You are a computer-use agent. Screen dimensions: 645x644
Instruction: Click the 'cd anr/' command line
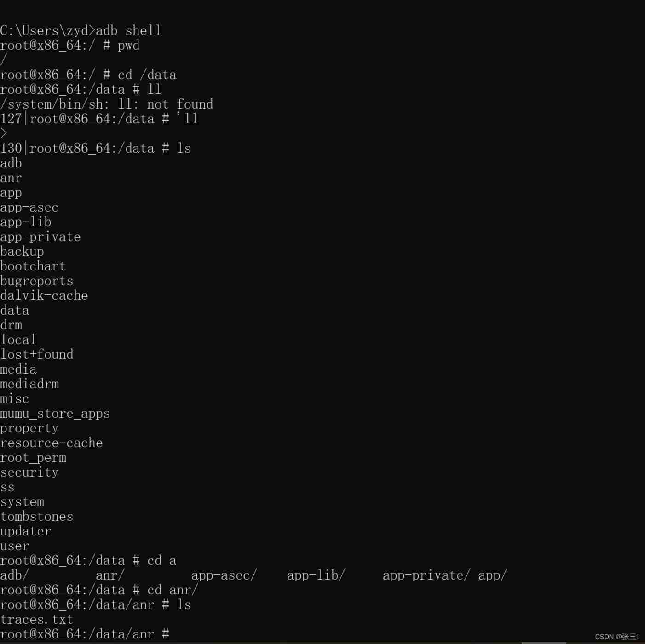pos(99,590)
